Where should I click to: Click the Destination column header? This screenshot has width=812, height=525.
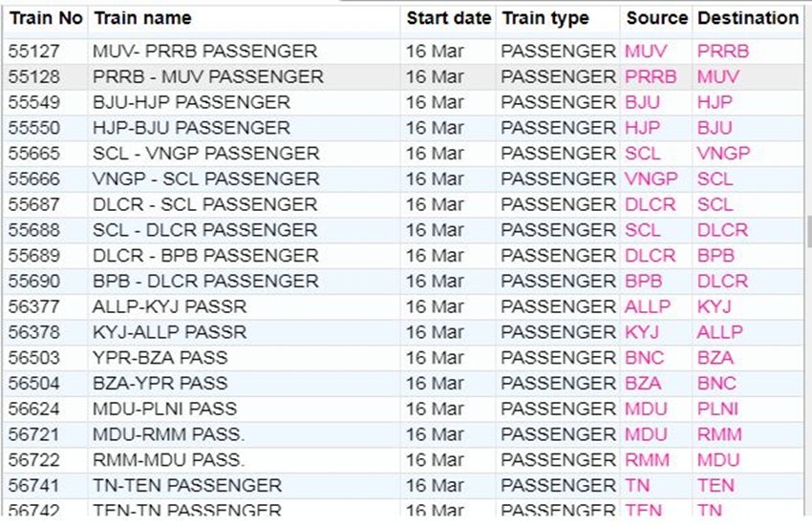pos(747,18)
